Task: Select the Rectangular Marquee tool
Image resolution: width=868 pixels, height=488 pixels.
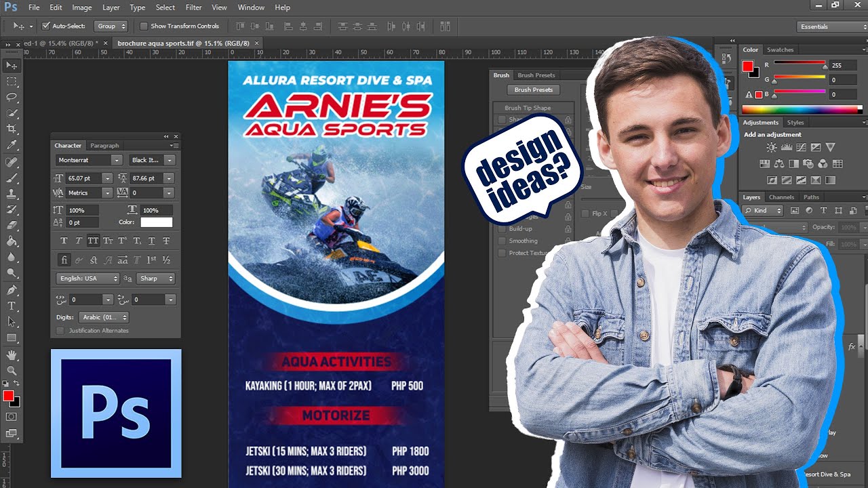Action: point(12,81)
